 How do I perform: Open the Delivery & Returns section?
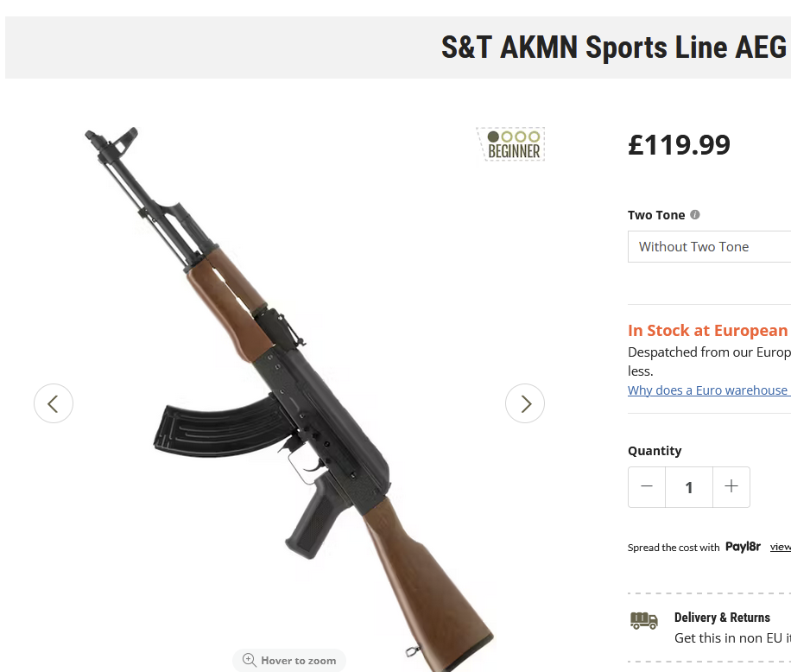[x=722, y=618]
